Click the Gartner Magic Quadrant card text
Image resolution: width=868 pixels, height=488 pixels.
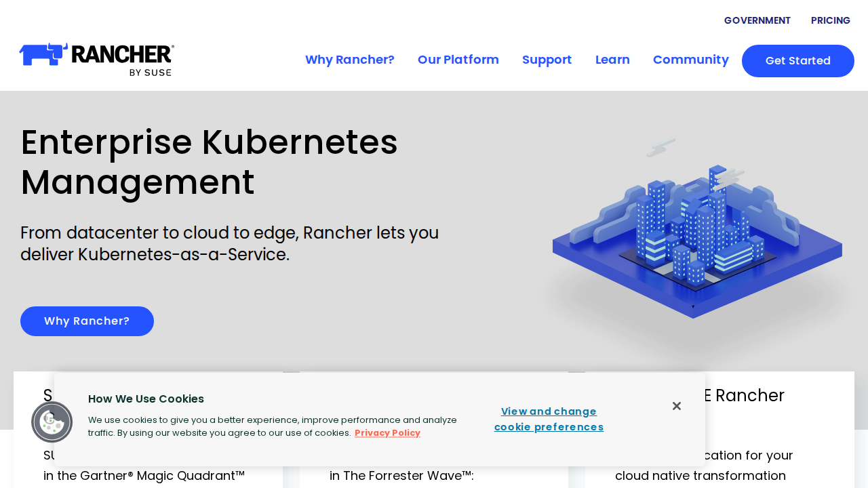(x=144, y=476)
